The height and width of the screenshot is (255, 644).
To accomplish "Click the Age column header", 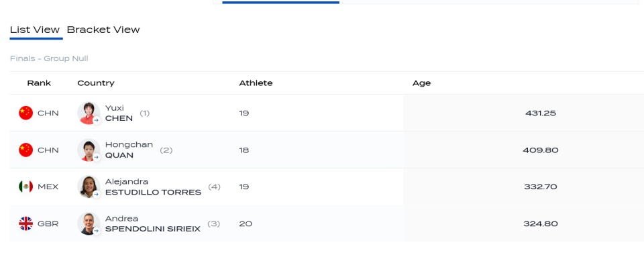I will pos(422,83).
